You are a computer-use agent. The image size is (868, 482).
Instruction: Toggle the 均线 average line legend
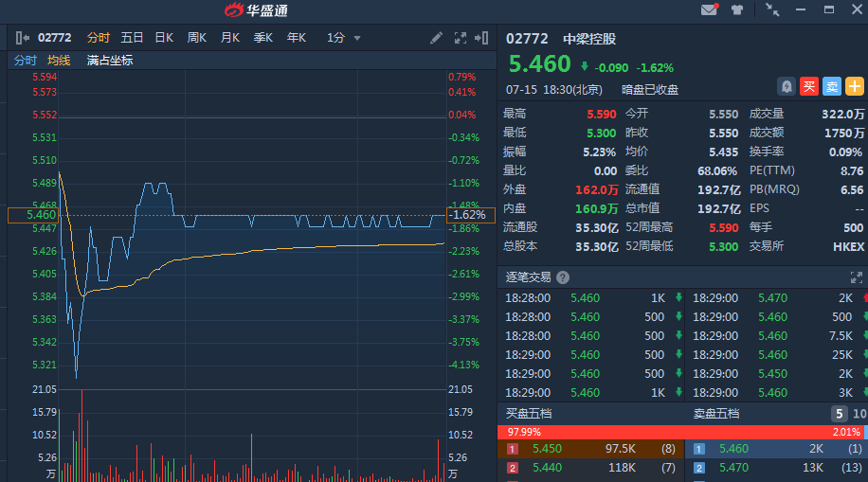(59, 61)
